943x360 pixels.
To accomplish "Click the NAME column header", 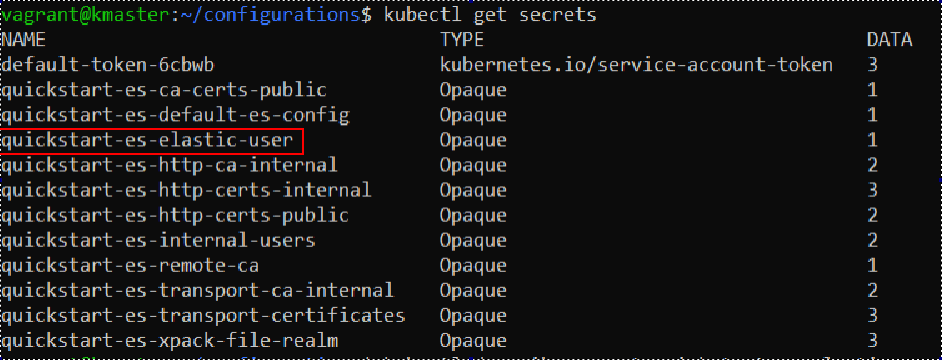I will click(23, 40).
